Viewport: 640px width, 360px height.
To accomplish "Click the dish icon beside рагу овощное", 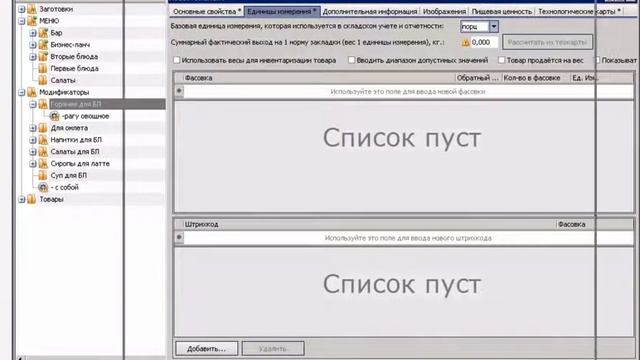I will [x=55, y=116].
